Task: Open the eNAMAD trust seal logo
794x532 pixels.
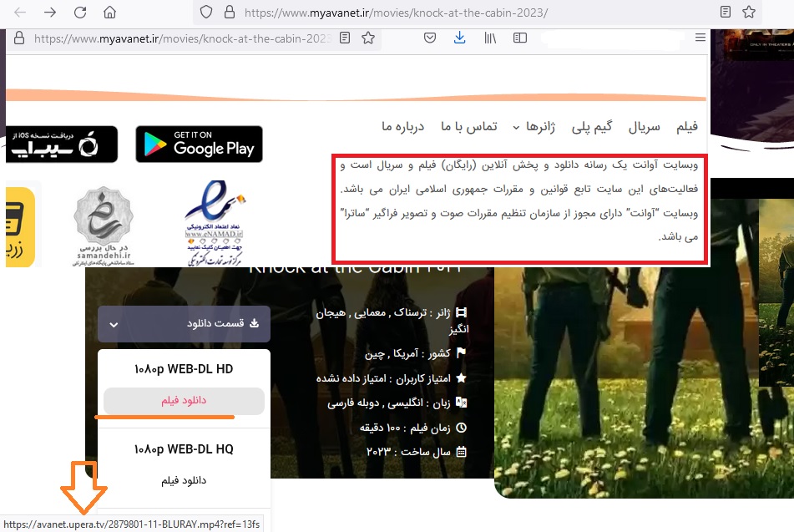Action: pyautogui.click(x=215, y=223)
